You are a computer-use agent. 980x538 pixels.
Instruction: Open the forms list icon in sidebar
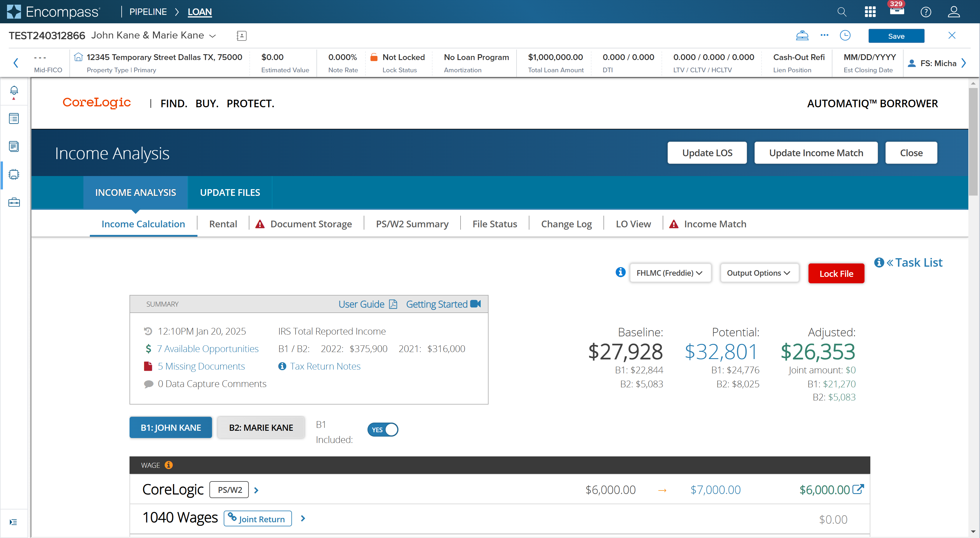tap(14, 119)
